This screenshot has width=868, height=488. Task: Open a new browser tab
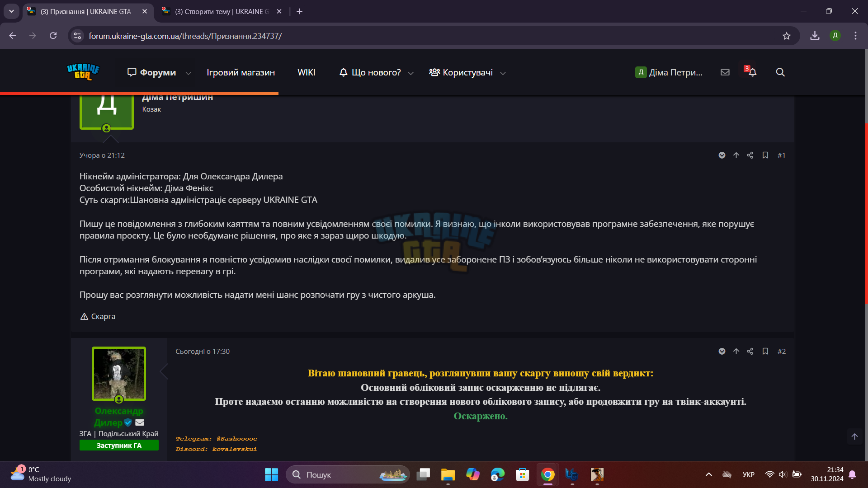[299, 12]
